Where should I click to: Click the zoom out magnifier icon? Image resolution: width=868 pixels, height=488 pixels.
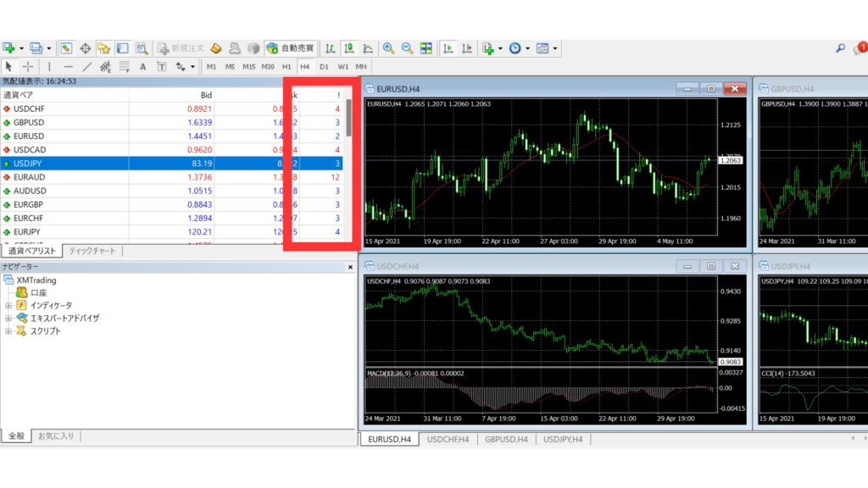click(x=407, y=48)
